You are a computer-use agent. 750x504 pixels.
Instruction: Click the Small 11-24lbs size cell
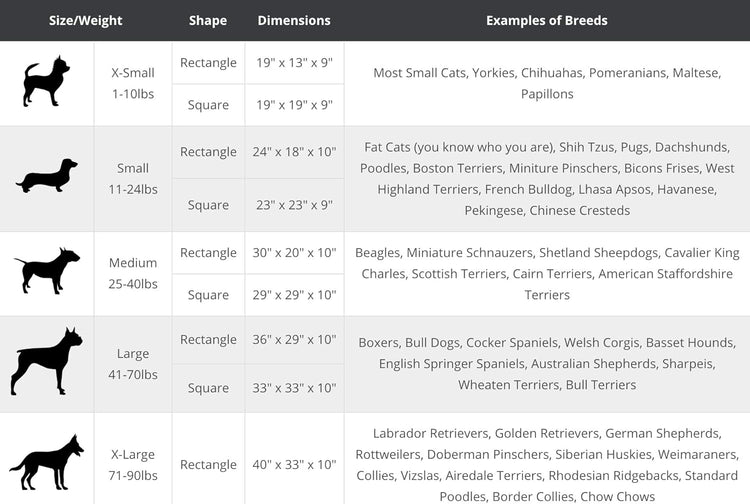click(133, 179)
